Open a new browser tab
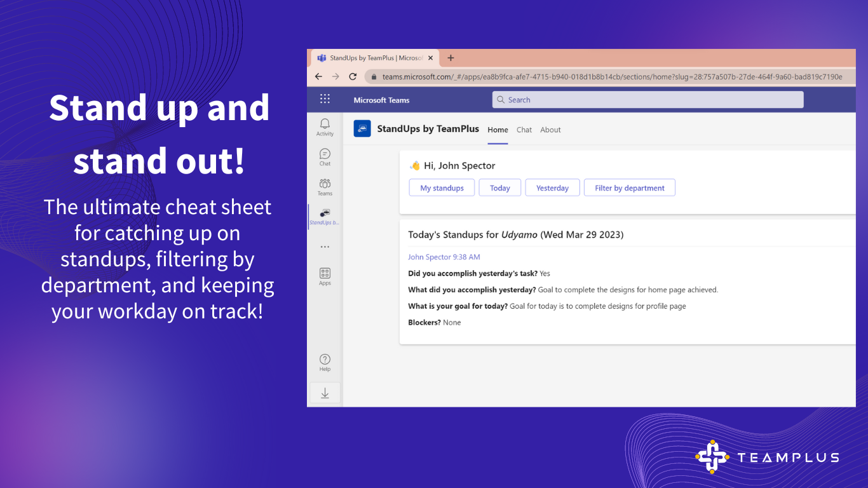The width and height of the screenshot is (868, 488). 451,58
